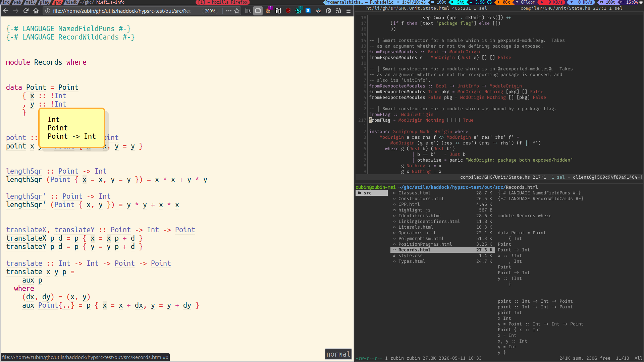Image resolution: width=644 pixels, height=362 pixels.
Task: Switch to the mail workspace
Action: click(x=31, y=2)
